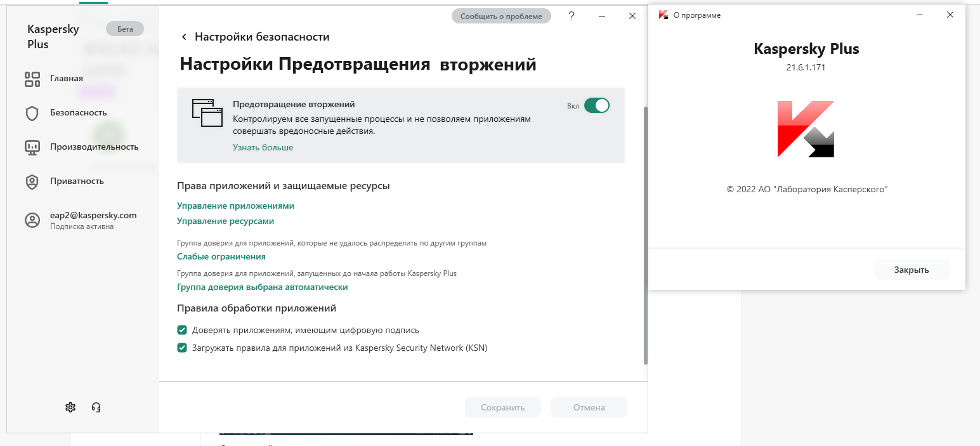980x446 pixels.
Task: Click the Подписка активна status text
Action: (82, 226)
